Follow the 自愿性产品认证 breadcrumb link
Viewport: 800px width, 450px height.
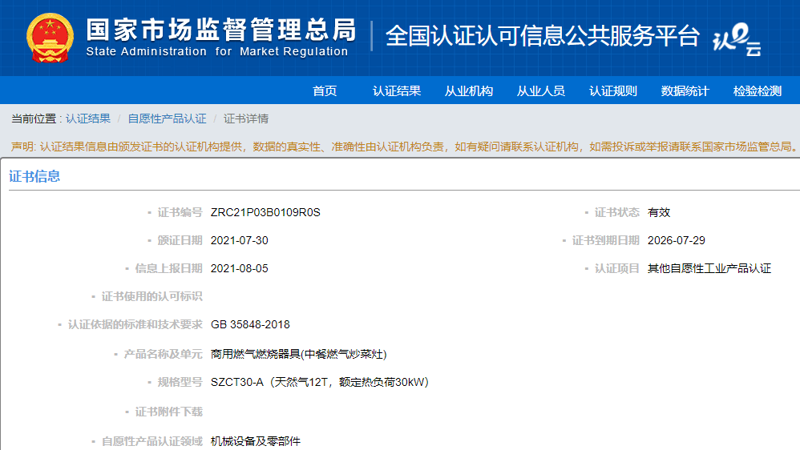point(167,119)
